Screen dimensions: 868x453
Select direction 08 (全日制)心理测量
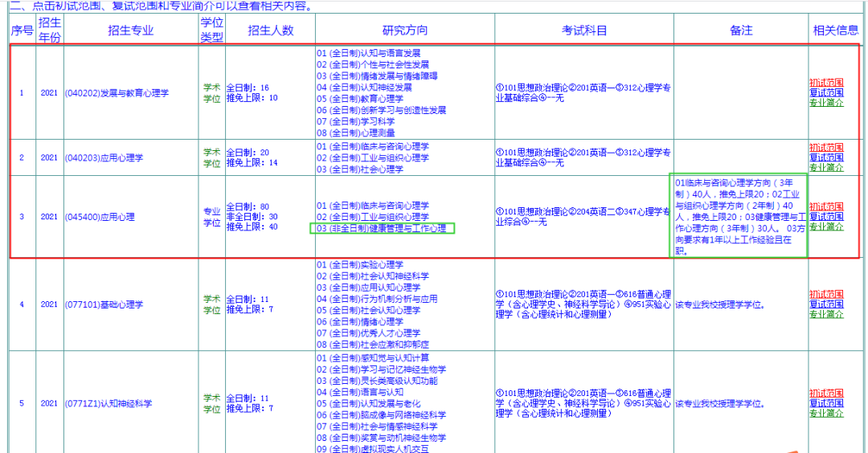point(356,133)
